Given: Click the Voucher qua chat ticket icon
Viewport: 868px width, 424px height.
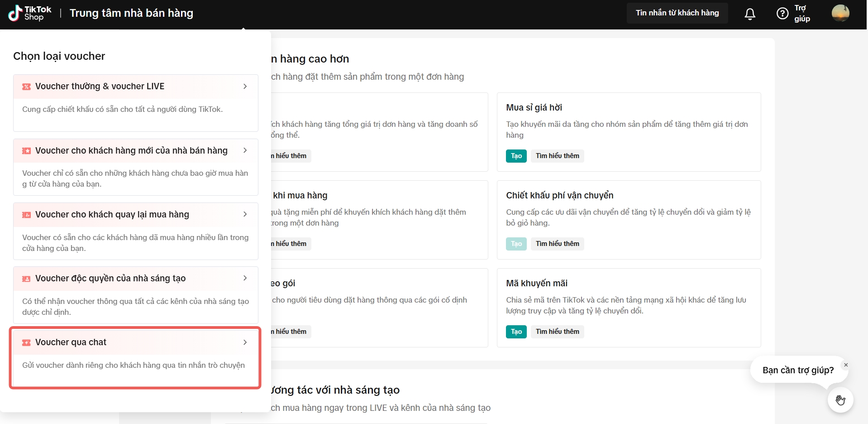Looking at the screenshot, I should pos(27,342).
